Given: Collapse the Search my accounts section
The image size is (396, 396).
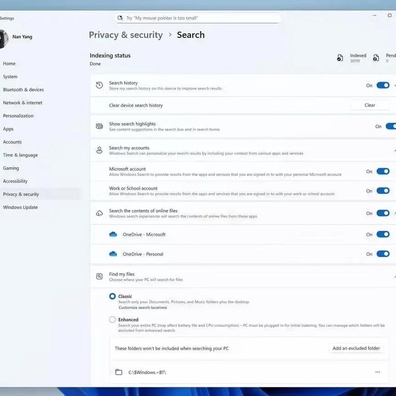Looking at the screenshot, I should (x=394, y=151).
